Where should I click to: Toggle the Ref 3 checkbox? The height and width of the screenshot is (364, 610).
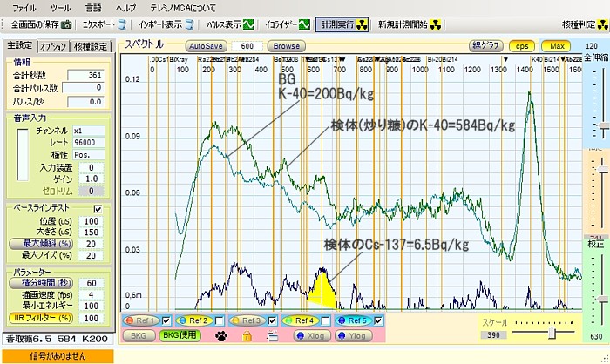coord(272,320)
